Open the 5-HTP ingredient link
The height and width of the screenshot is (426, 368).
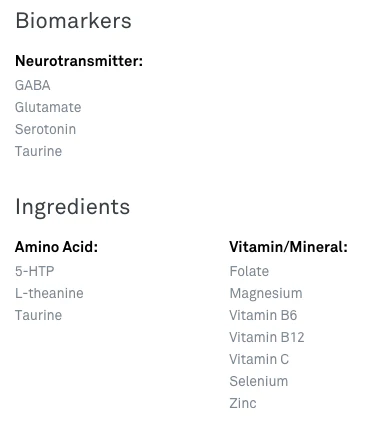34,271
